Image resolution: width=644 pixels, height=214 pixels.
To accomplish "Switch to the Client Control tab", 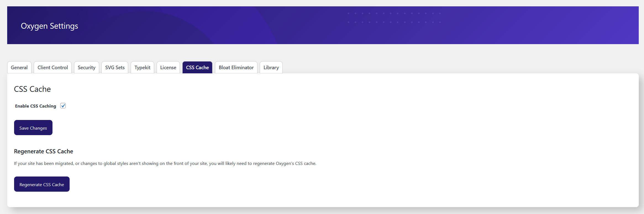I will click(x=52, y=68).
